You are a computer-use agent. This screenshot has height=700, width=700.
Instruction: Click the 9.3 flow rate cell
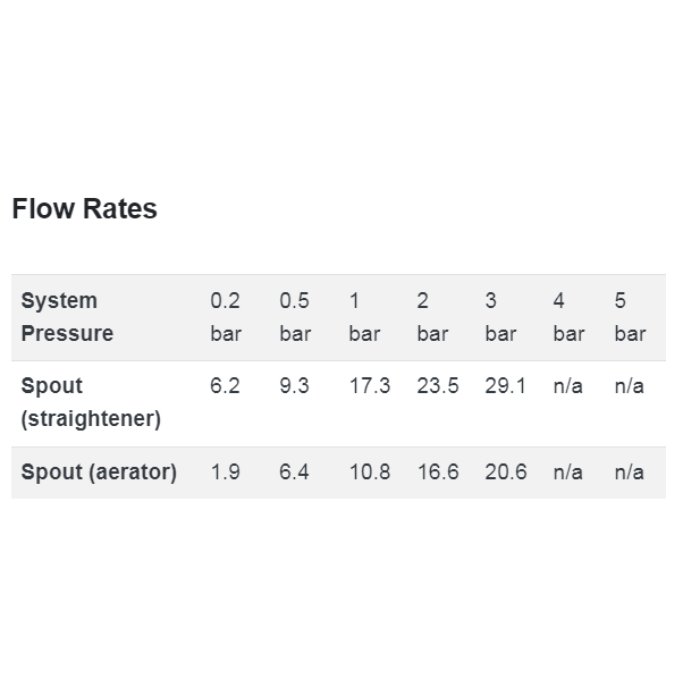tap(294, 386)
